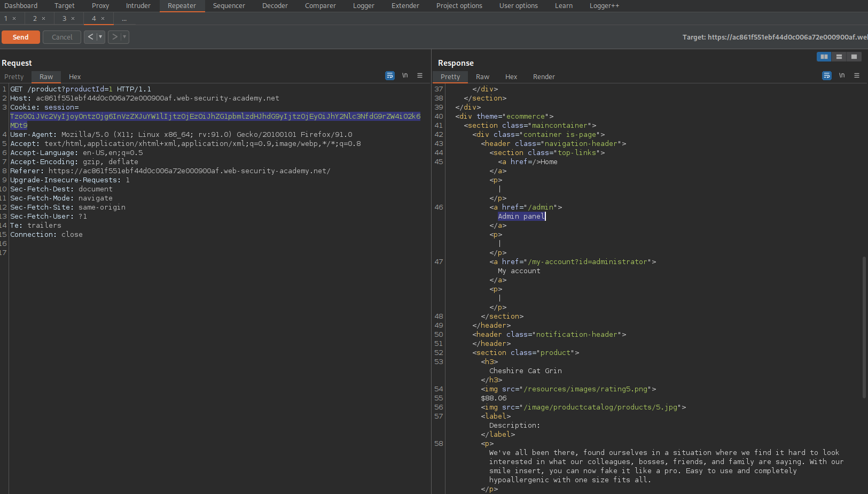This screenshot has width=868, height=494.
Task: Click 'Connection: close' header line
Action: pos(46,235)
